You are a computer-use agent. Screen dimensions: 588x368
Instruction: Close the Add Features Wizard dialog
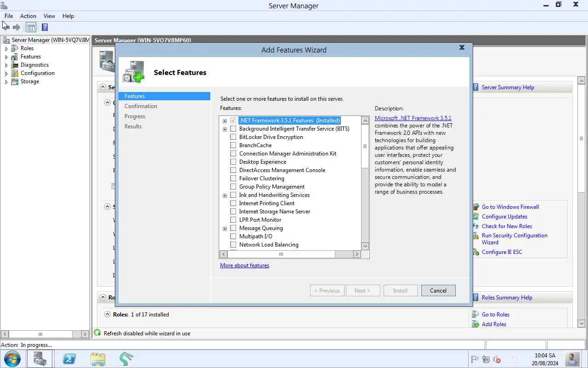462,47
